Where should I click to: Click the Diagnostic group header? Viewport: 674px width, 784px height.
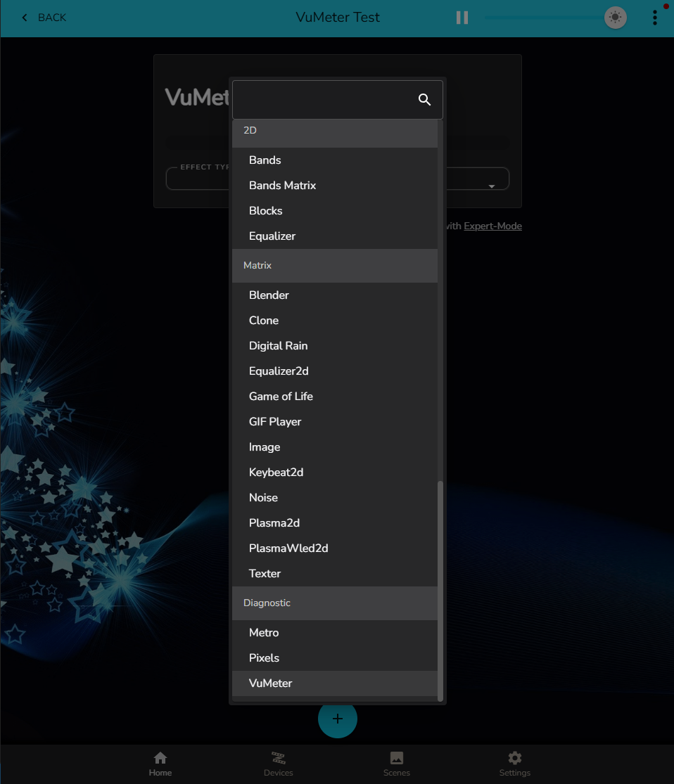pos(335,603)
